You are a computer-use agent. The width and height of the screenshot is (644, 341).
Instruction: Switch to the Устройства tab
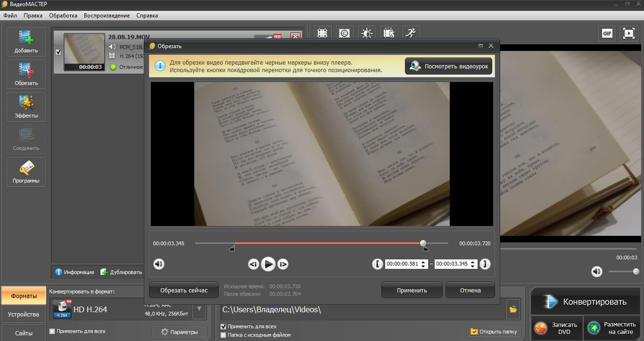click(24, 314)
